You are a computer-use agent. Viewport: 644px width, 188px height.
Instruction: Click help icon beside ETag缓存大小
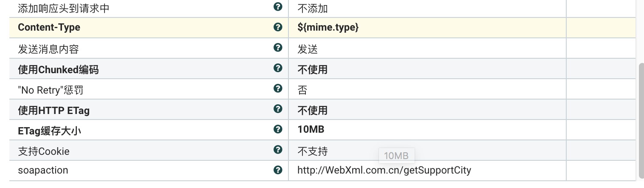pos(278,129)
